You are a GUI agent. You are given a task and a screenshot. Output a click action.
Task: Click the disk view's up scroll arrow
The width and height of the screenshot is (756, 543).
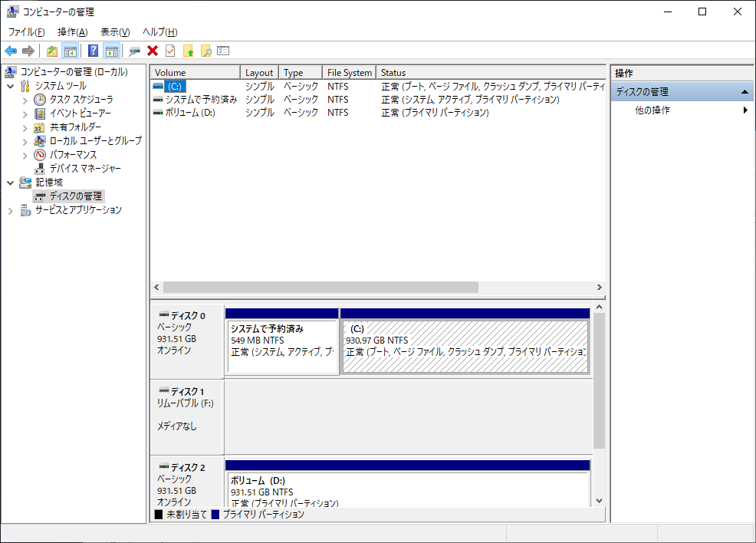[600, 308]
